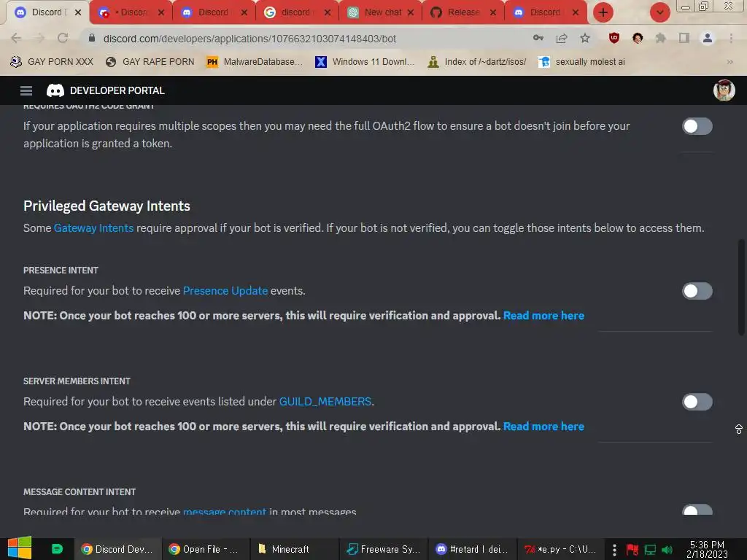View site info via the lock icon
Image resolution: width=747 pixels, height=560 pixels.
pyautogui.click(x=92, y=38)
